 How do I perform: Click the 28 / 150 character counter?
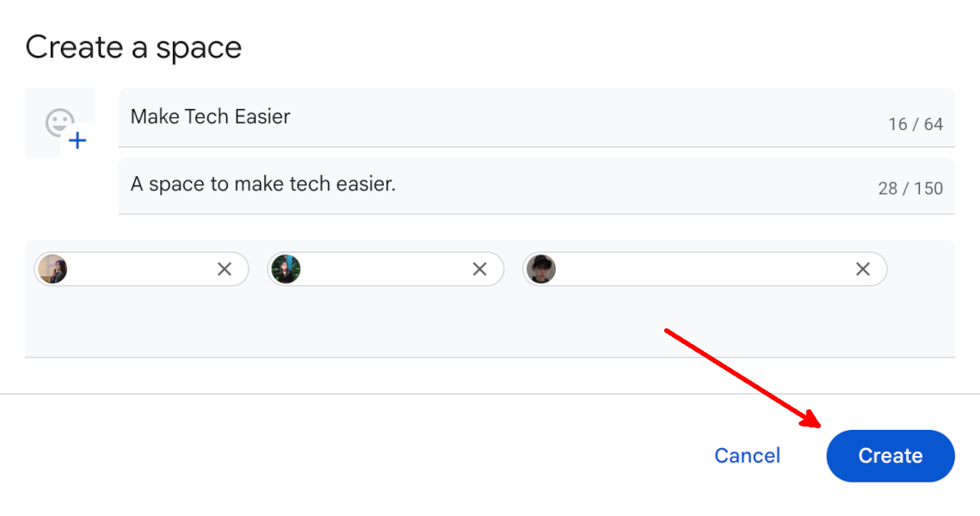pos(911,187)
